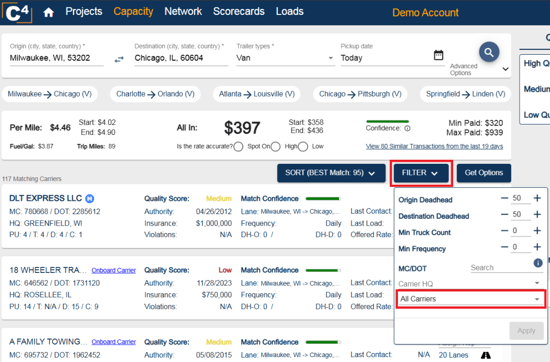Click the Origin field Milwaukee, WI, 53202
The width and height of the screenshot is (550, 362).
pyautogui.click(x=56, y=58)
